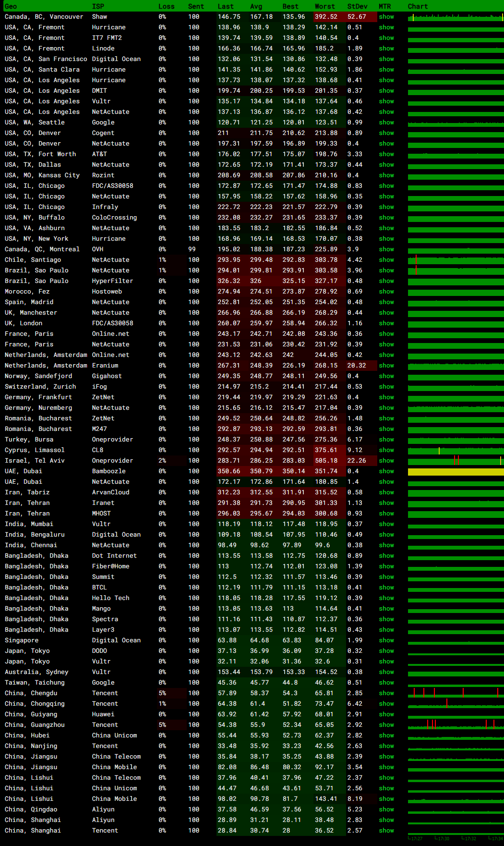Open the MTR show link for Seattle Google
This screenshot has width=504, height=846.
tap(386, 123)
